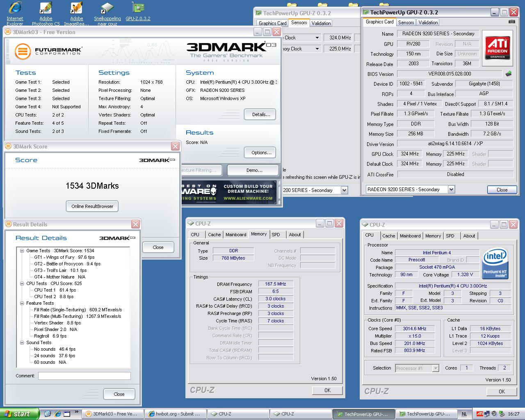Open the Online ResultBrowser
This screenshot has height=420, width=525.
point(92,206)
